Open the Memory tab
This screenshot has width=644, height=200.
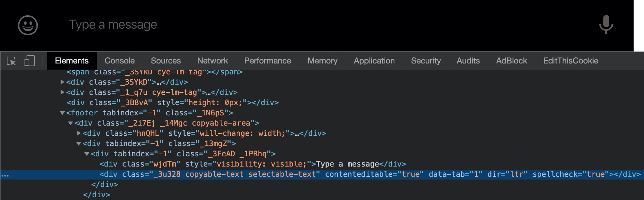point(322,61)
